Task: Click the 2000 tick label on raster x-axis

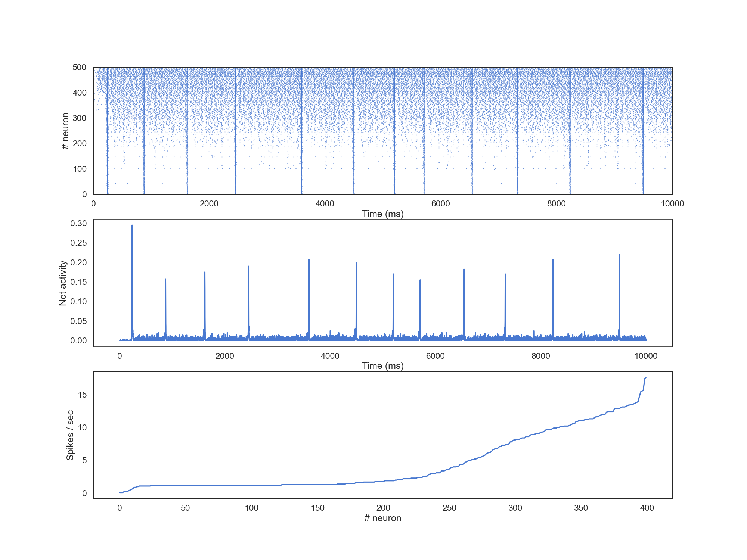Action: (209, 204)
